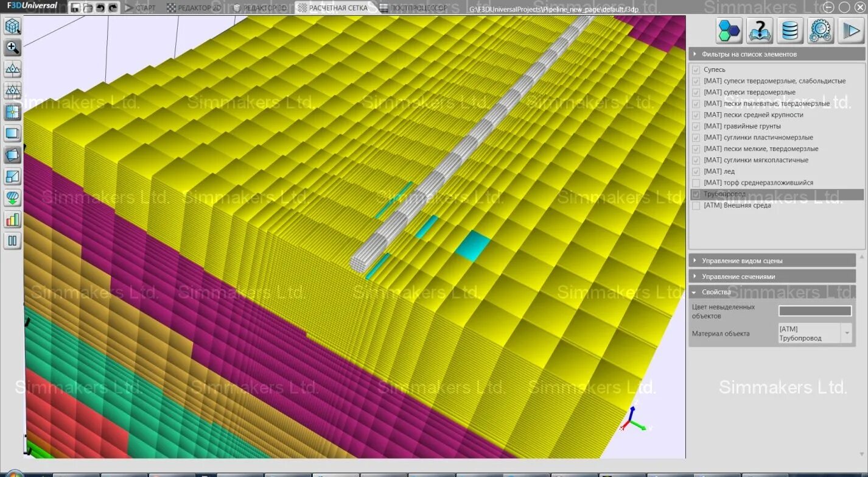Click the Цвет невыделенных объектов label

click(x=724, y=311)
